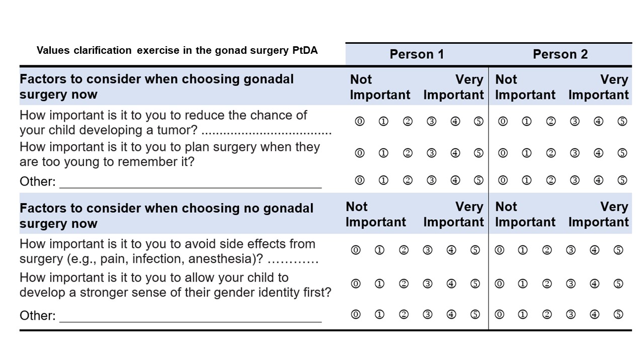Mark rating 0 on last Other row, Person 1
Viewport: 644px width, 362px height.
tap(356, 314)
